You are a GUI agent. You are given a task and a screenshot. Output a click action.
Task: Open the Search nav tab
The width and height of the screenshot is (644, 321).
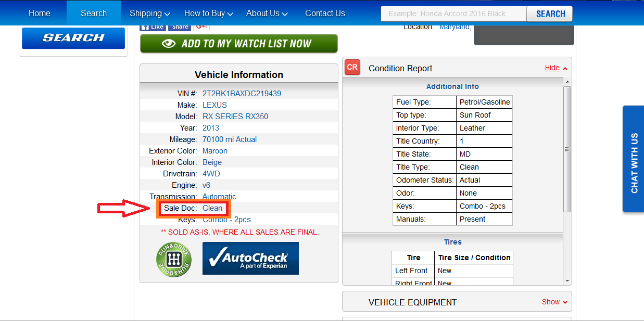(94, 13)
